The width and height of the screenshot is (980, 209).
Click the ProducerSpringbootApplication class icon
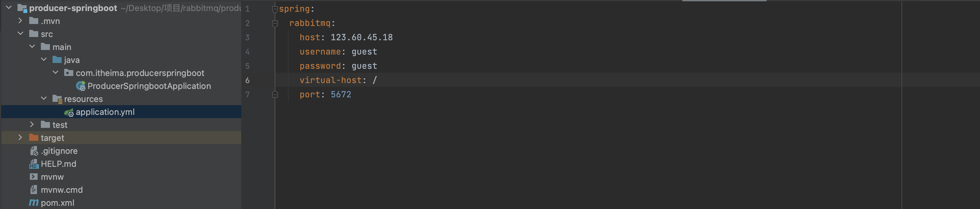click(81, 86)
